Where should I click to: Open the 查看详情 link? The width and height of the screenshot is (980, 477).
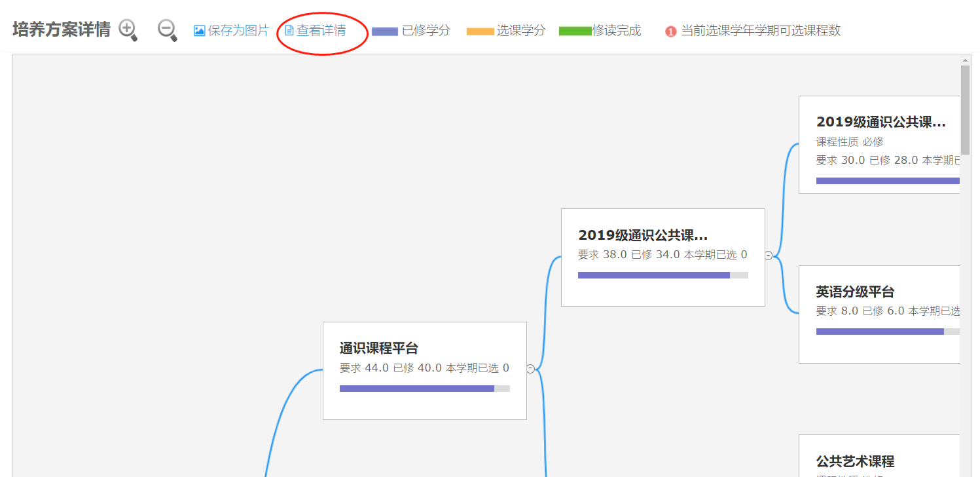click(x=321, y=31)
